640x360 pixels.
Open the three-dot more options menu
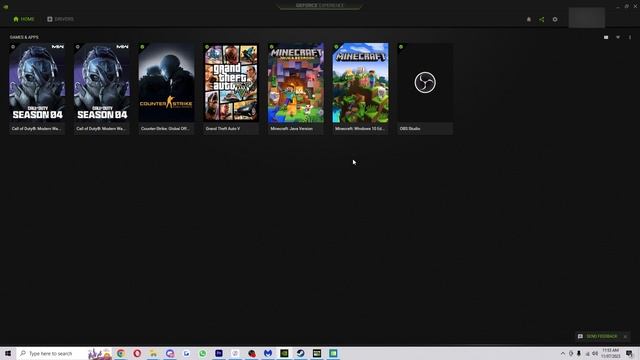[630, 37]
